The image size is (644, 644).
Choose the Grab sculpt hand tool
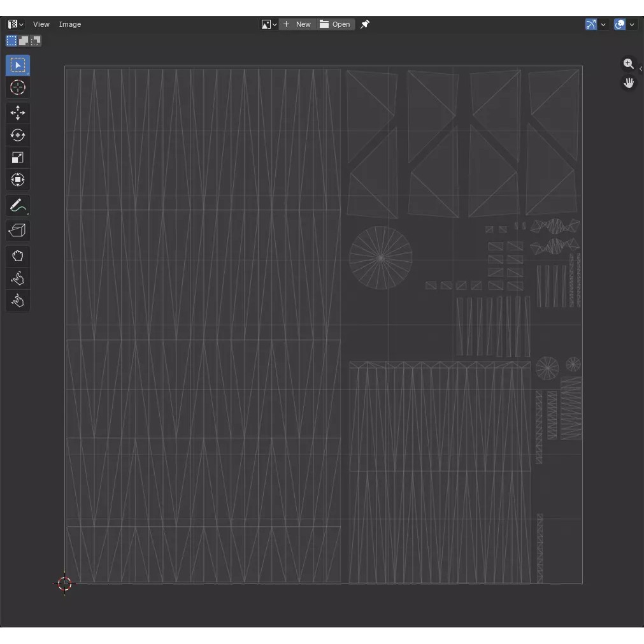click(18, 256)
